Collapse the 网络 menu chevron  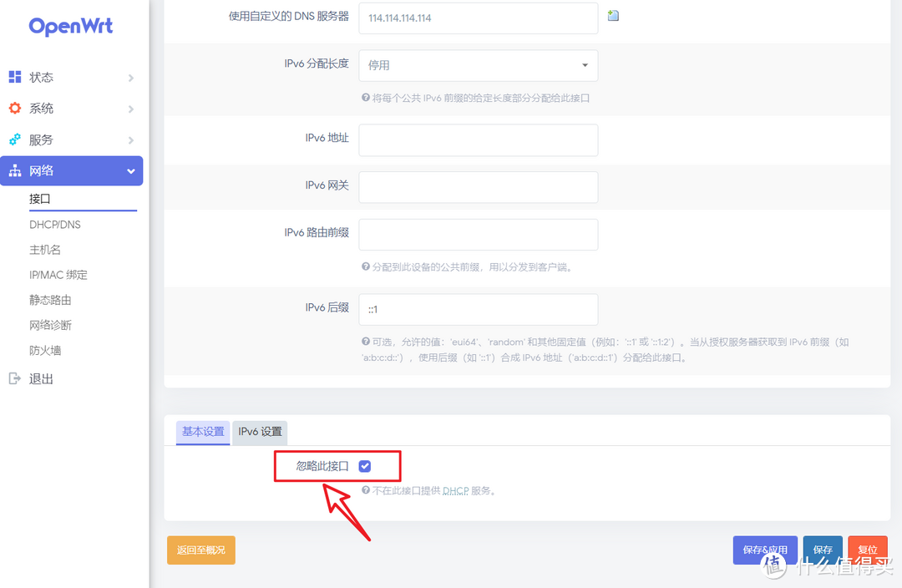click(130, 170)
